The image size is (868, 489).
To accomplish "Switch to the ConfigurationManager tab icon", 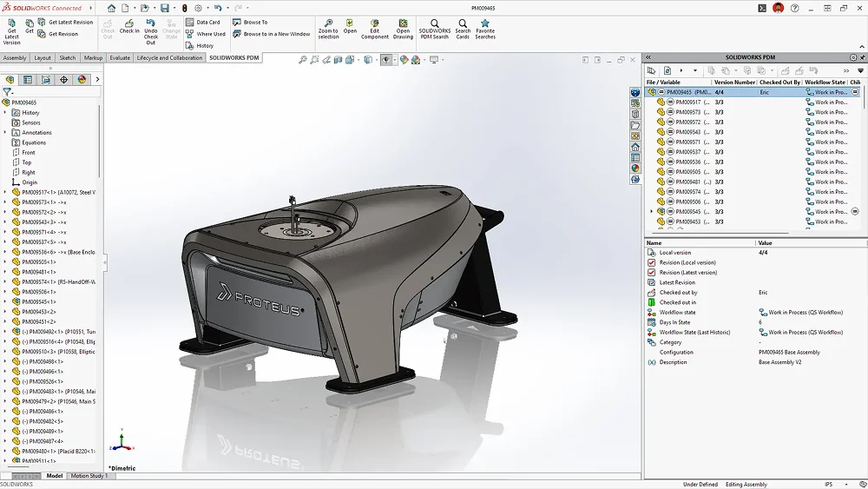I will pyautogui.click(x=46, y=79).
